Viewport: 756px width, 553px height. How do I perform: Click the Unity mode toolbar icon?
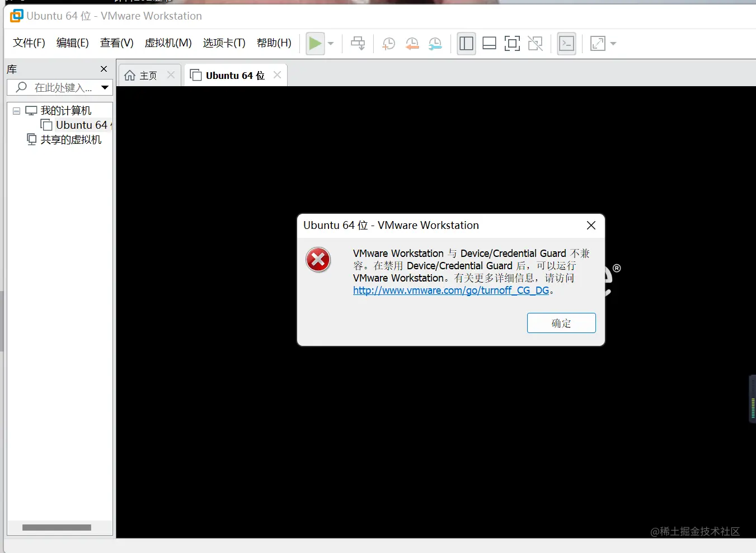point(536,44)
